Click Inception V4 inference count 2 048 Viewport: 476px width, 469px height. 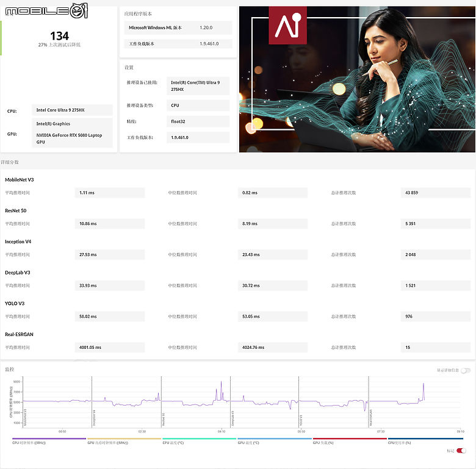coord(436,254)
